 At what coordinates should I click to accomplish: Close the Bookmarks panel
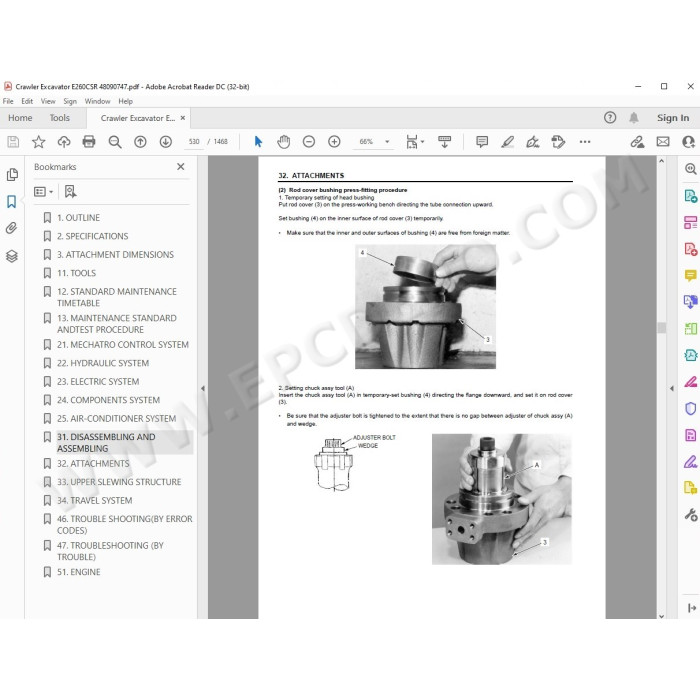coord(181,167)
